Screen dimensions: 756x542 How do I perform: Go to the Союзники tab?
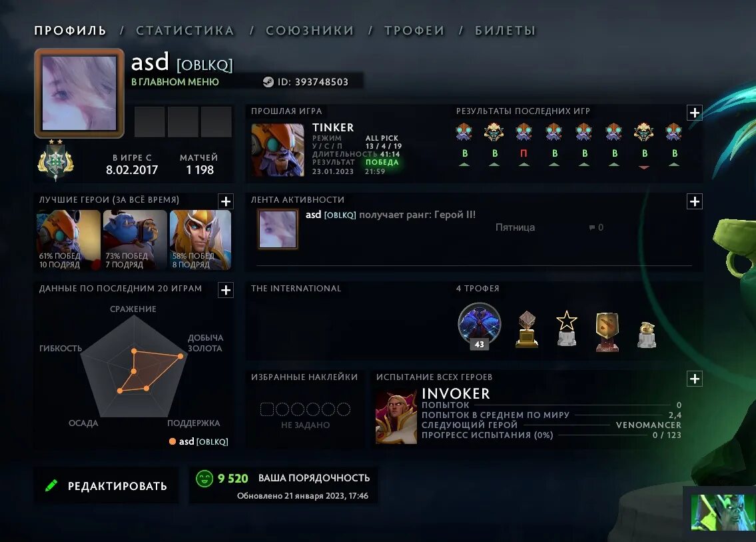310,31
